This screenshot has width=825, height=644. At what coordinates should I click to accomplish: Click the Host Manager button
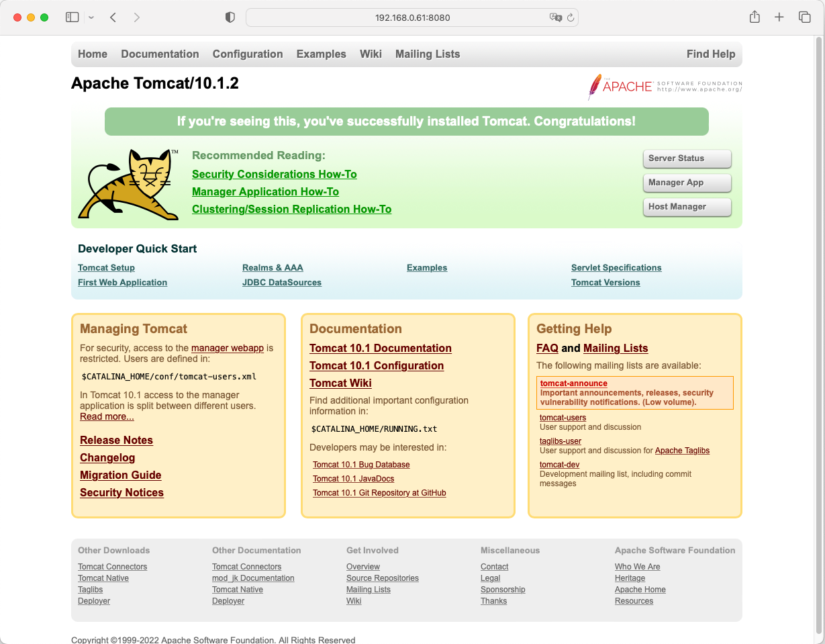click(x=687, y=207)
